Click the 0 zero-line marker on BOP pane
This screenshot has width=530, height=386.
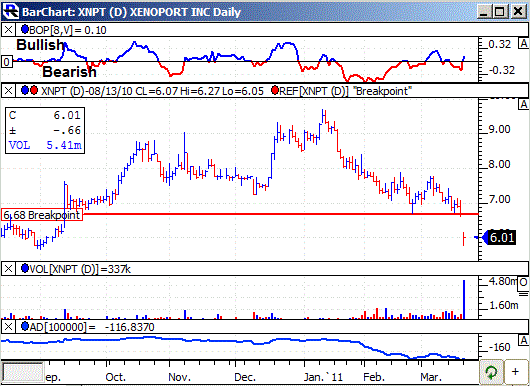7,62
